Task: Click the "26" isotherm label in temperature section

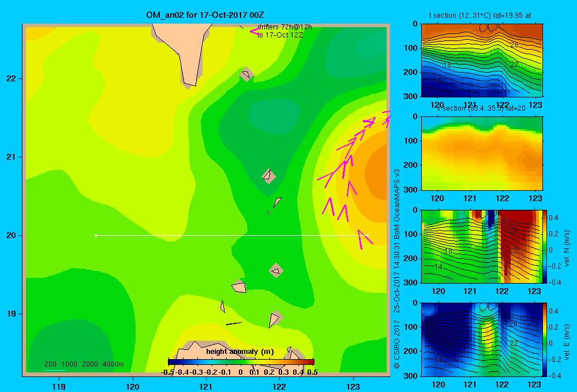Action: (x=515, y=45)
